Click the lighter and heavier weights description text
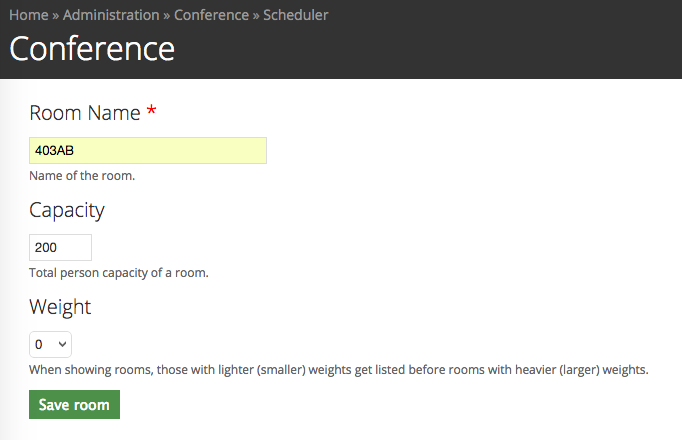This screenshot has width=682, height=440. pos(339,370)
